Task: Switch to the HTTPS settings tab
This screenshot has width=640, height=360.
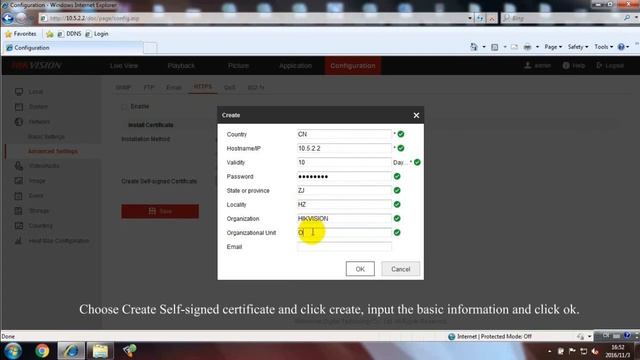Action: [x=203, y=87]
